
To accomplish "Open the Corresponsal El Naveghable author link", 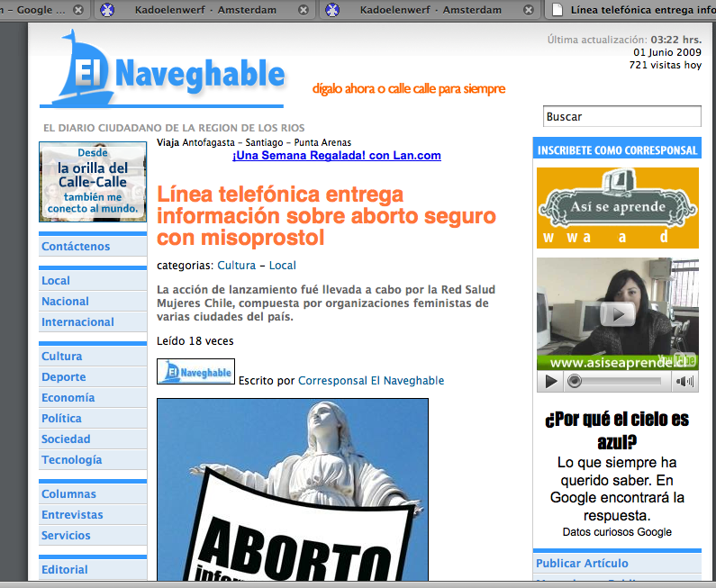I will click(x=371, y=381).
